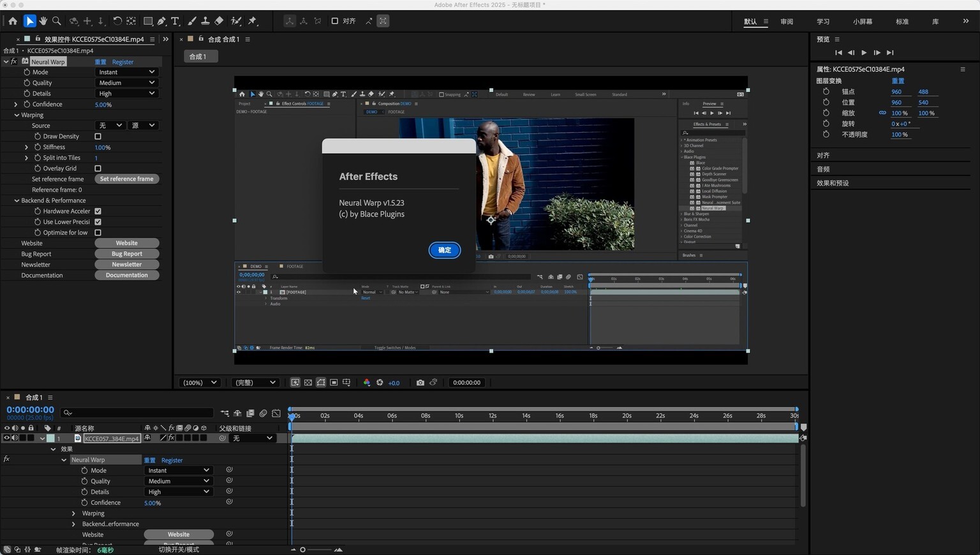980x555 pixels.
Task: Click the reset exposure icon
Action: [x=380, y=383]
